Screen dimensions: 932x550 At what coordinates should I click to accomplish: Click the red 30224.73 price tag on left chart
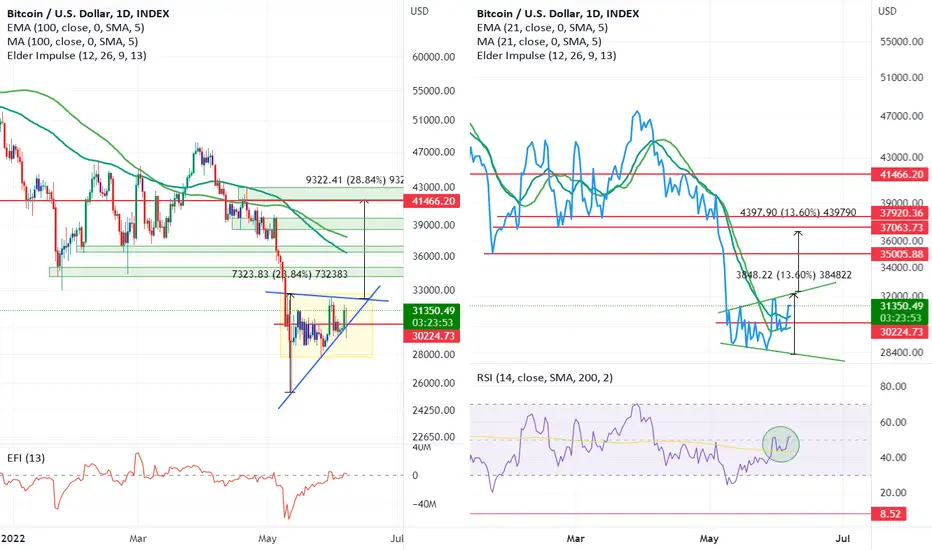click(433, 336)
